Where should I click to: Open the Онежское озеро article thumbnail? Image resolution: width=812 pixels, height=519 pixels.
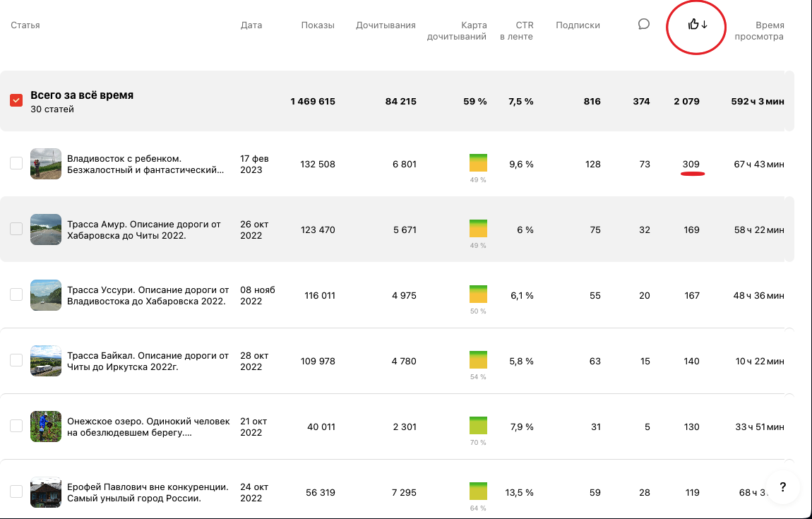(x=46, y=426)
